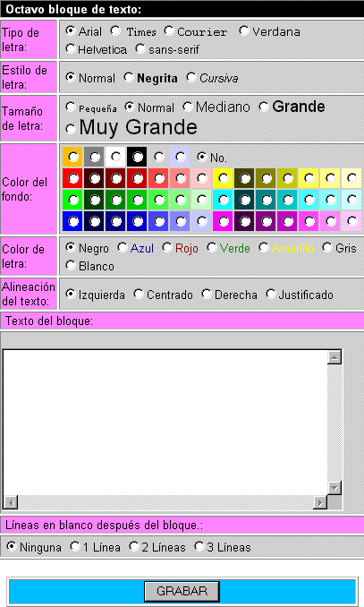Select 'No.' background color option
Screen dimensions: 364x607
point(201,157)
